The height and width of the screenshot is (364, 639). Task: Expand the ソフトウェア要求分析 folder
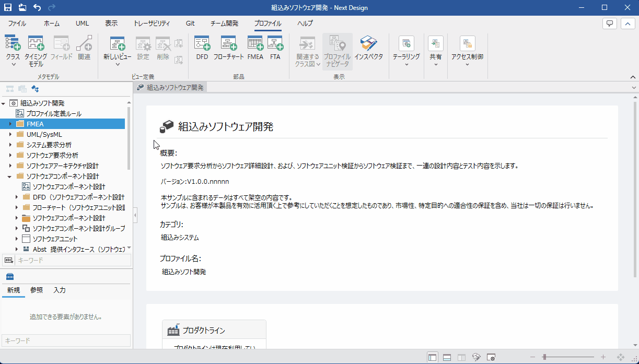coord(10,155)
